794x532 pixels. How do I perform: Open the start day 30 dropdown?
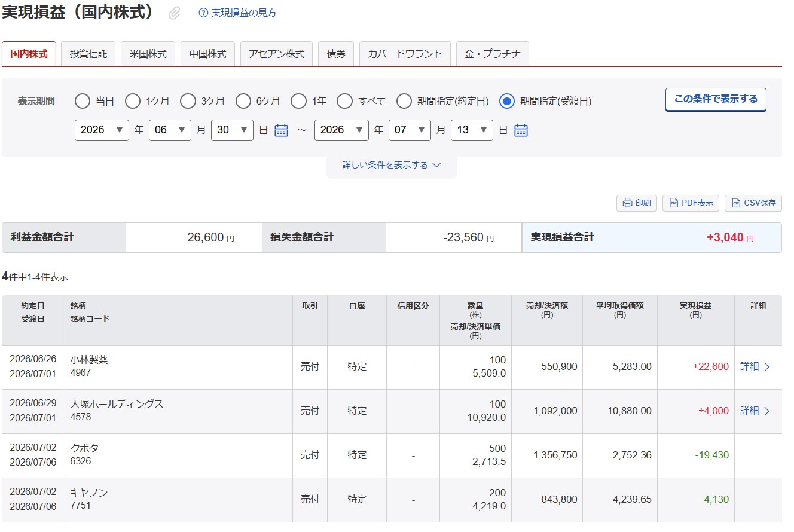(232, 130)
